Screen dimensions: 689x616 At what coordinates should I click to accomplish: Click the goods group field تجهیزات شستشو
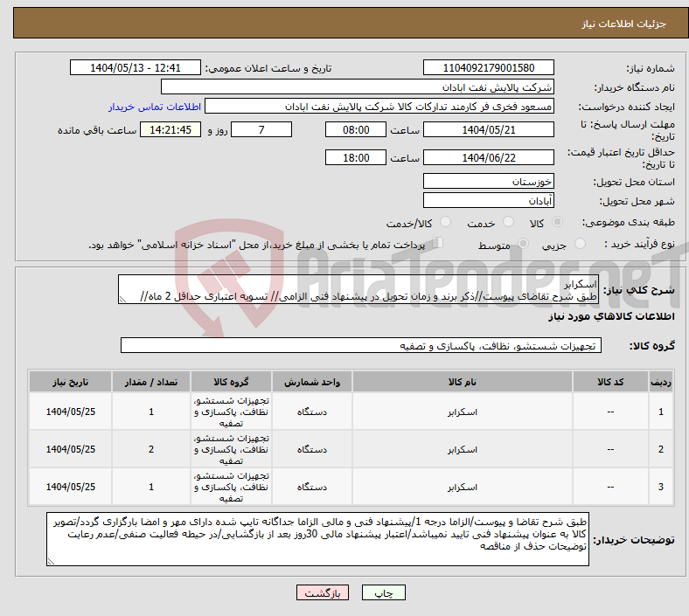pos(361,345)
